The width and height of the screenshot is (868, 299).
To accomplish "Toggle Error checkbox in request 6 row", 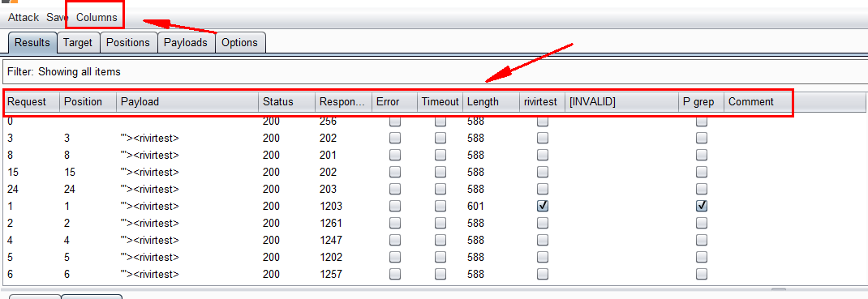I will pos(395,274).
